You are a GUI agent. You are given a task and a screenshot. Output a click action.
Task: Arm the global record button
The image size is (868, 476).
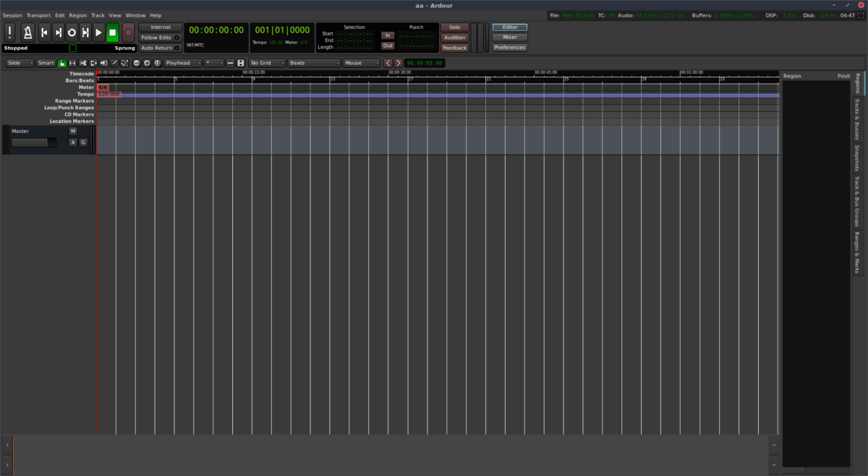pyautogui.click(x=128, y=33)
